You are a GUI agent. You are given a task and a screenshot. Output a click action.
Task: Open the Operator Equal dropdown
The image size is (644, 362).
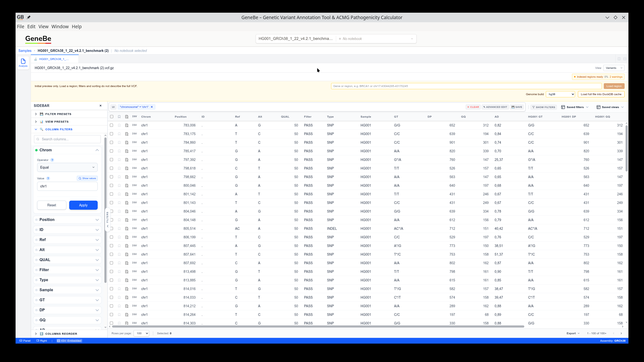tap(67, 167)
